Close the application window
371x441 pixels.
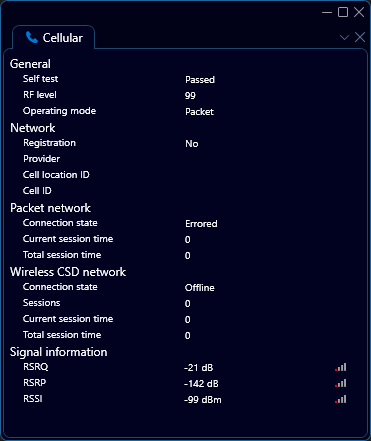point(359,12)
